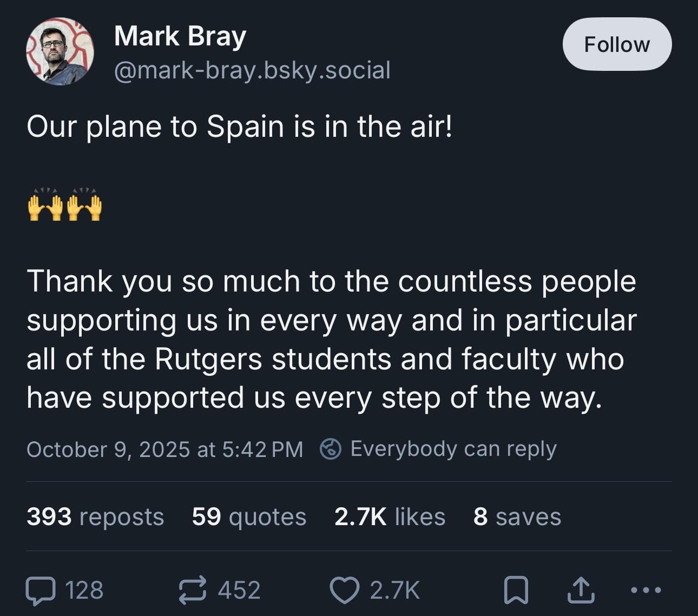The height and width of the screenshot is (616, 698).
Task: Click the 8 saves count
Action: (x=517, y=516)
